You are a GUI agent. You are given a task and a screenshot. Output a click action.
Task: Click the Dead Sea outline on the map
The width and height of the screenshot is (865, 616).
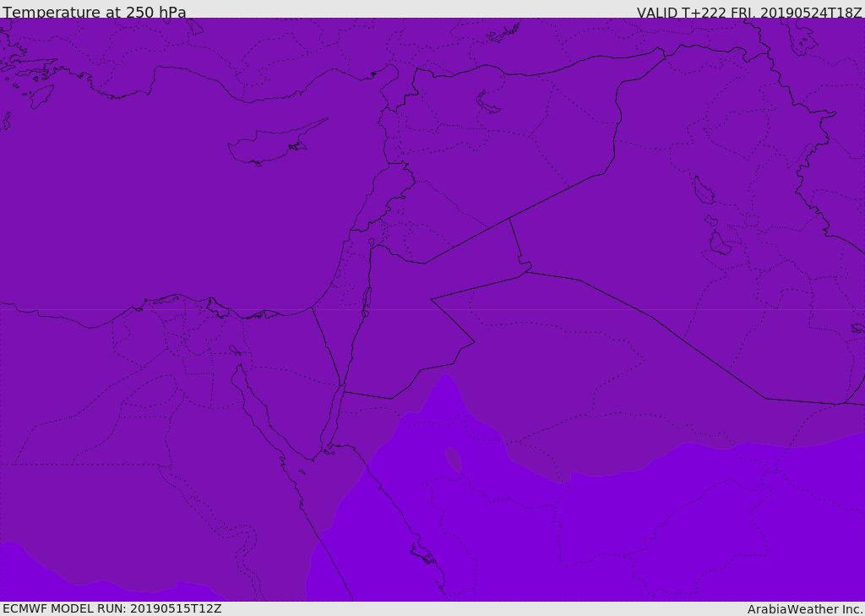tap(367, 302)
